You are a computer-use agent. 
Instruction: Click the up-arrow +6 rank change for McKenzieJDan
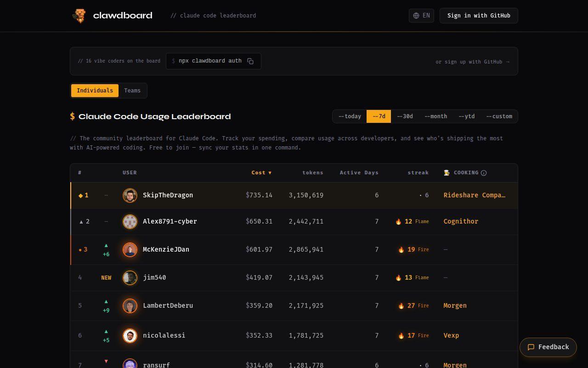pyautogui.click(x=106, y=250)
